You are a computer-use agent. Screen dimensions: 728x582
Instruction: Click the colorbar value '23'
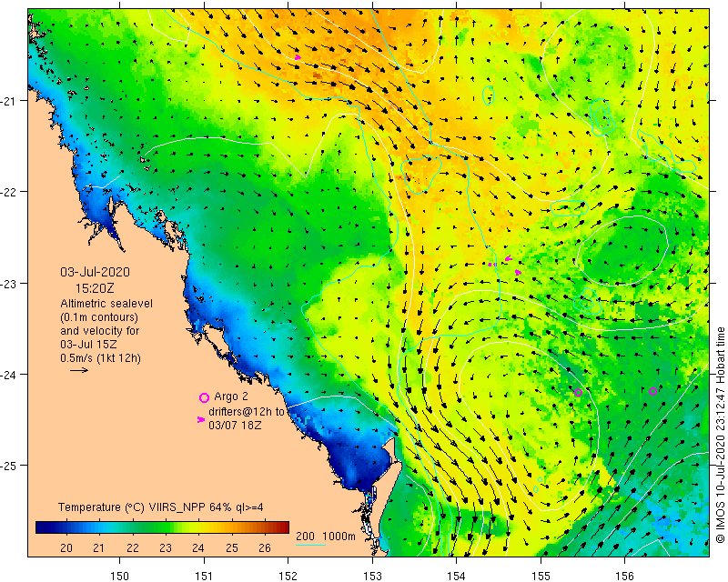166,547
